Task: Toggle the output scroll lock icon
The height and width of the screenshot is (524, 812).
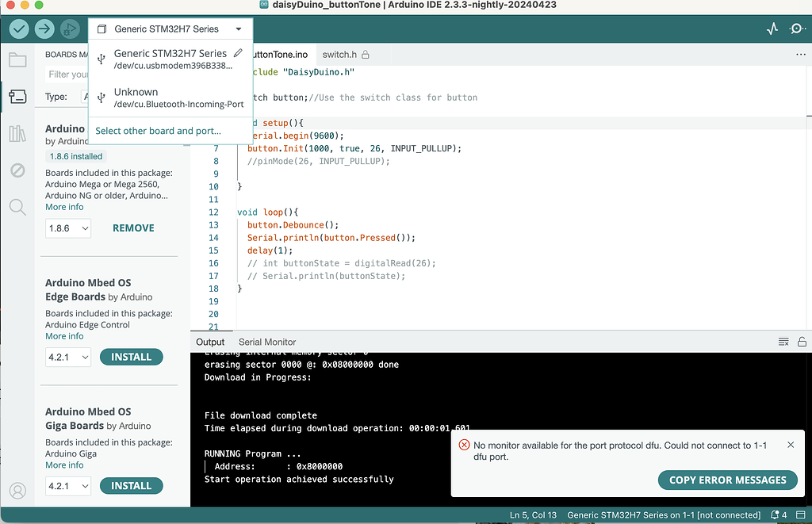Action: tap(802, 342)
